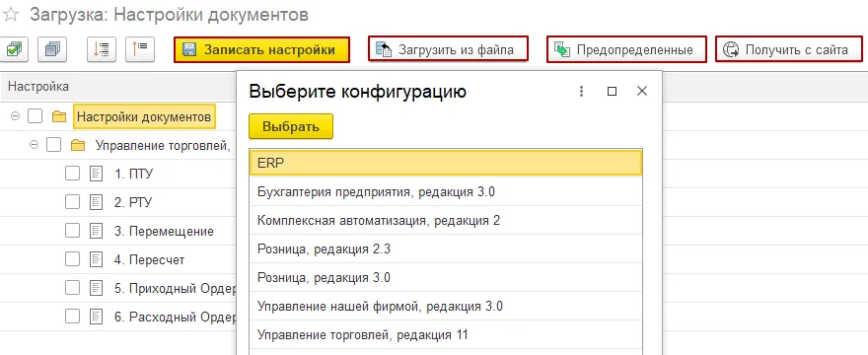Select Бухгалтерия предприятия, редакция 3.0
The height and width of the screenshot is (355, 868).
446,192
